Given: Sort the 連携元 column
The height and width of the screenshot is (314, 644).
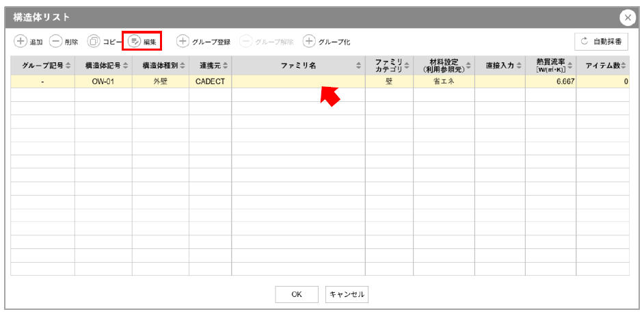Looking at the screenshot, I should click(x=211, y=66).
